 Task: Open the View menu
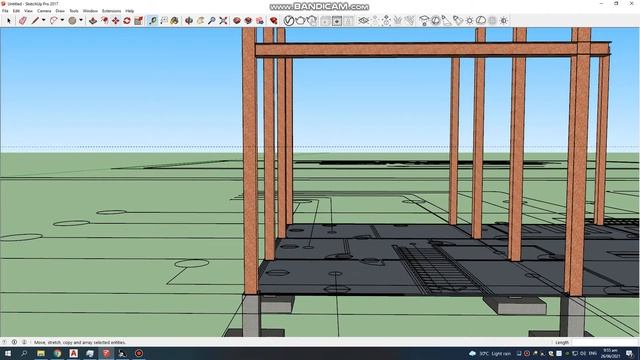pos(28,11)
